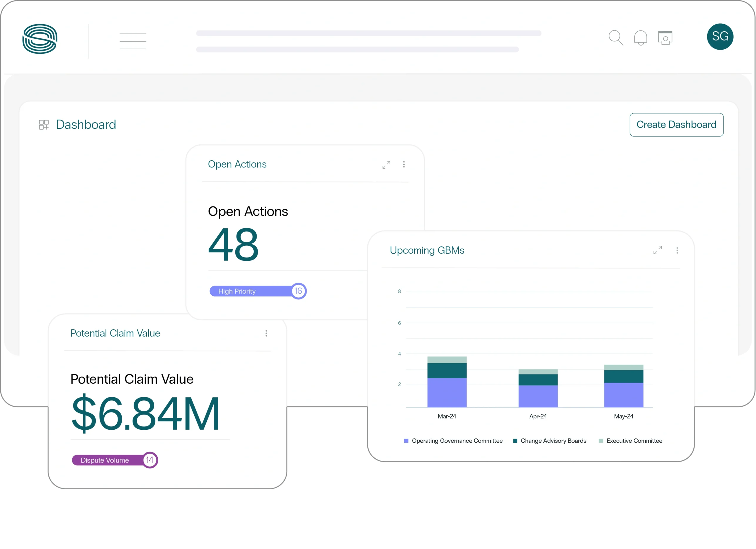Expand the Upcoming GBMs widget fullscreen
The width and height of the screenshot is (756, 549).
pyautogui.click(x=657, y=250)
